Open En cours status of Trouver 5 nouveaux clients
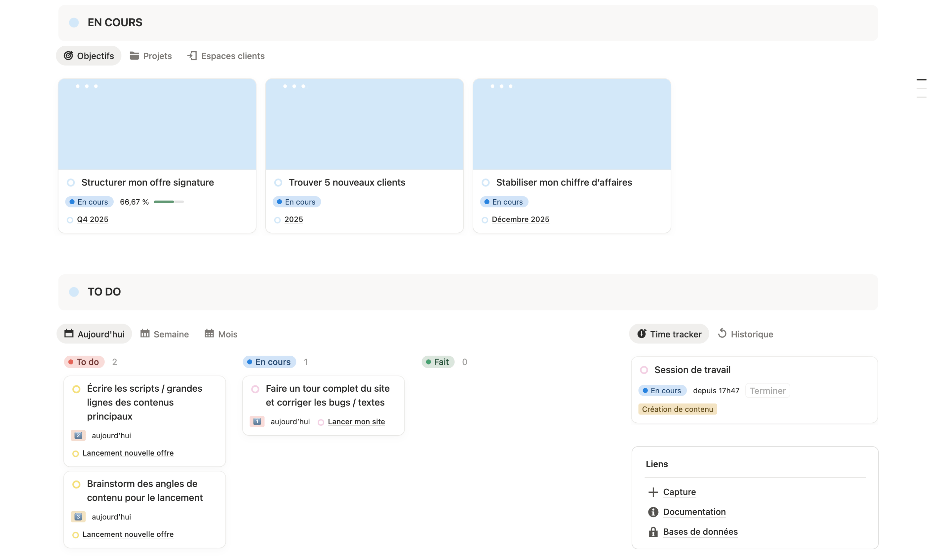Image resolution: width=939 pixels, height=560 pixels. [296, 202]
